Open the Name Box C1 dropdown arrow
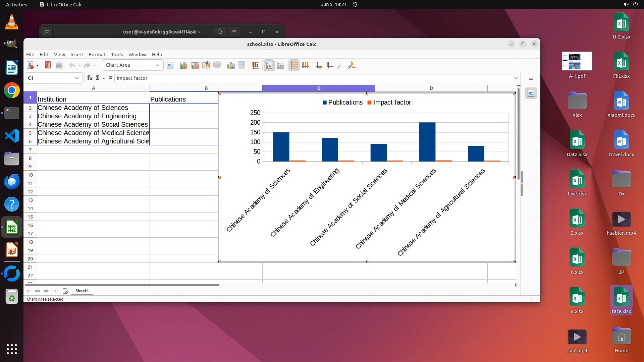 tap(77, 78)
